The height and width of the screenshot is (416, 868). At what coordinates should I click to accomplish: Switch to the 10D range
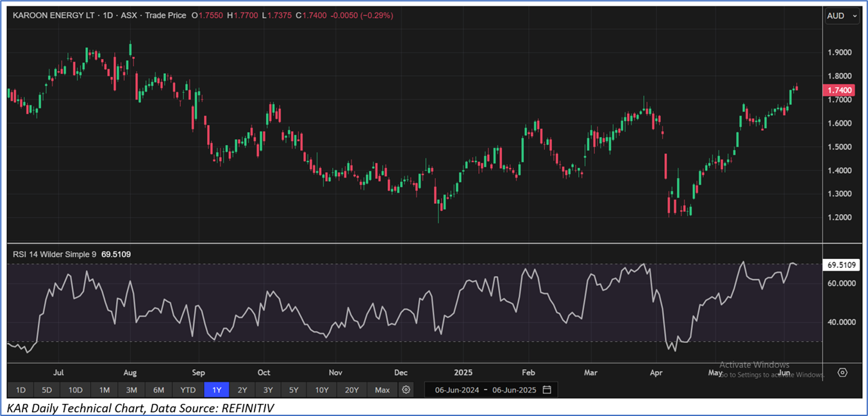(x=76, y=390)
